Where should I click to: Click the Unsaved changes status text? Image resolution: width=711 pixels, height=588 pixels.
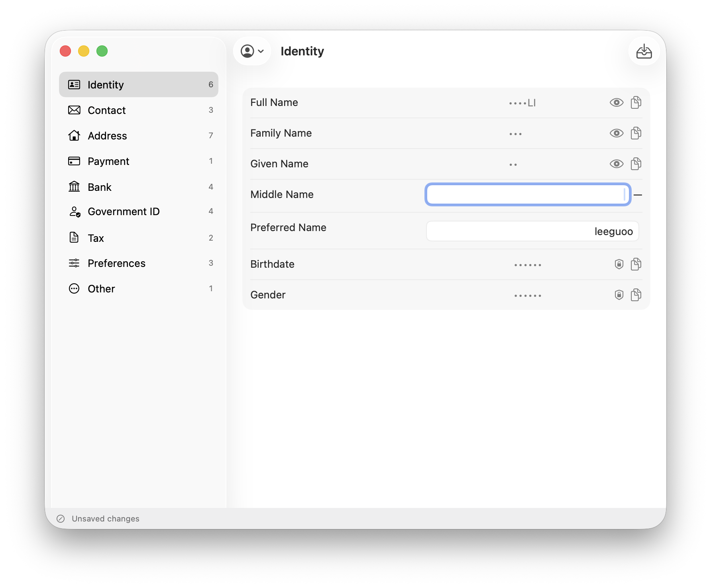[106, 518]
